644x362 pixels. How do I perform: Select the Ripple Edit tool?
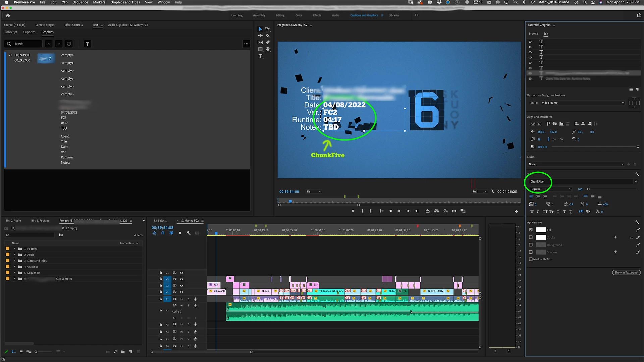(260, 36)
